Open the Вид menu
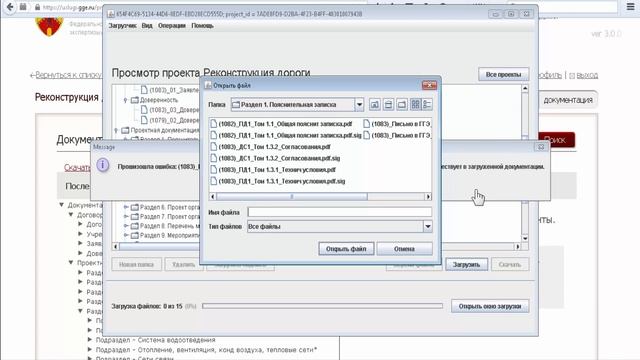This screenshot has height=360, width=640. coord(147,26)
